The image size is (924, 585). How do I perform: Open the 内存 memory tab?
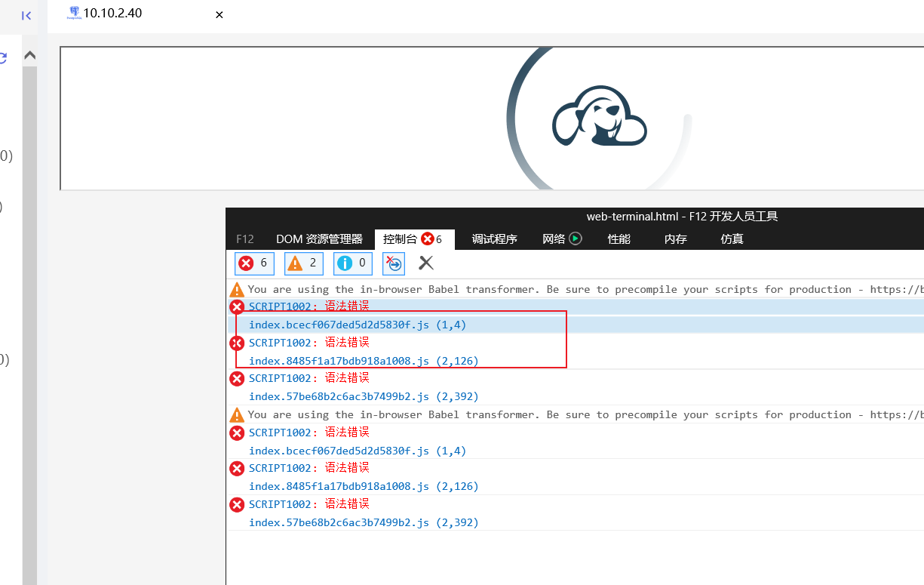tap(675, 239)
